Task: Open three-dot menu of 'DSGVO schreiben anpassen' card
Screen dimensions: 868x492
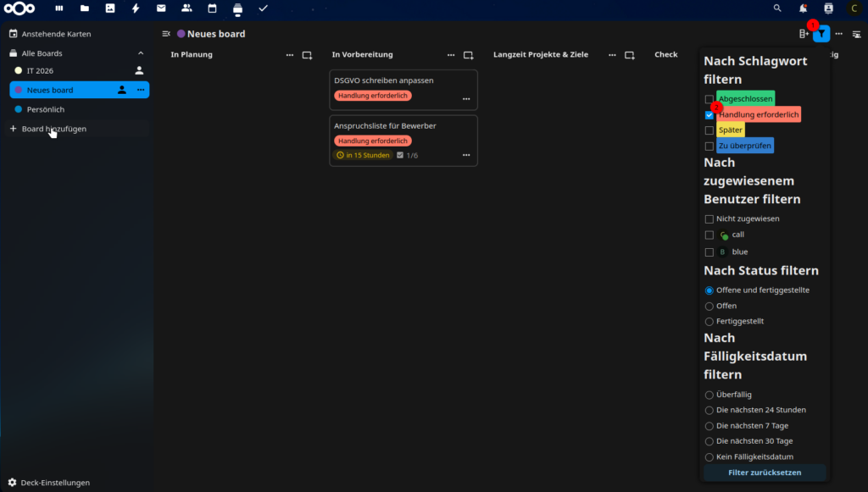Action: 465,99
